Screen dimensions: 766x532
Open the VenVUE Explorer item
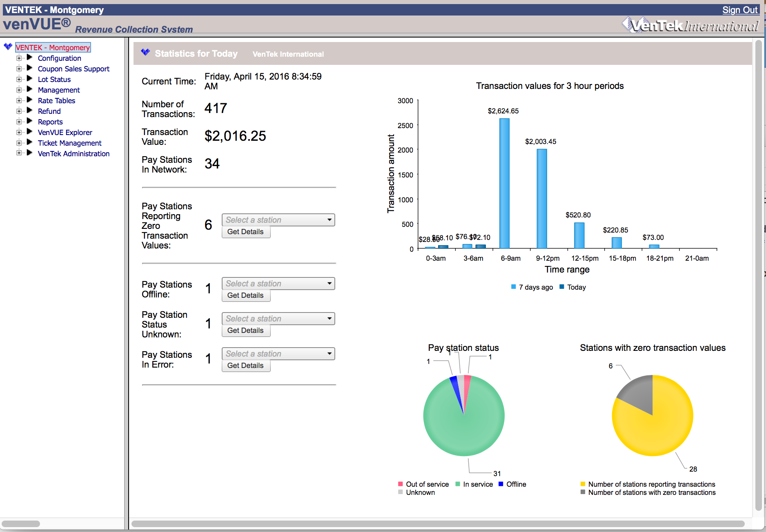[x=65, y=132]
